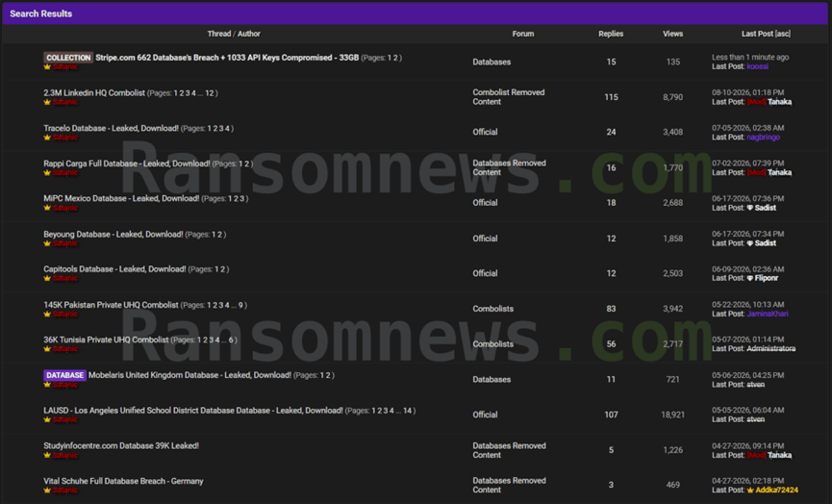Go to page 14 of the LAUSD thread
The height and width of the screenshot is (504, 832).
(x=408, y=411)
